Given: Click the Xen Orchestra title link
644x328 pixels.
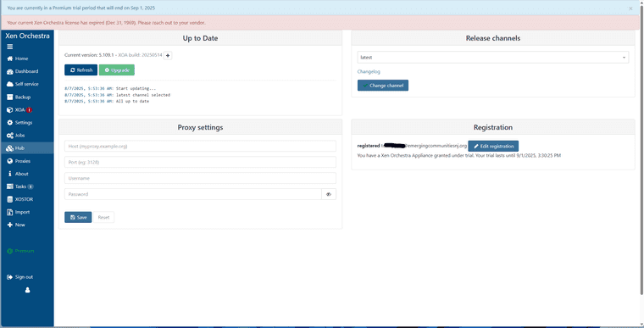Looking at the screenshot, I should click(x=27, y=36).
